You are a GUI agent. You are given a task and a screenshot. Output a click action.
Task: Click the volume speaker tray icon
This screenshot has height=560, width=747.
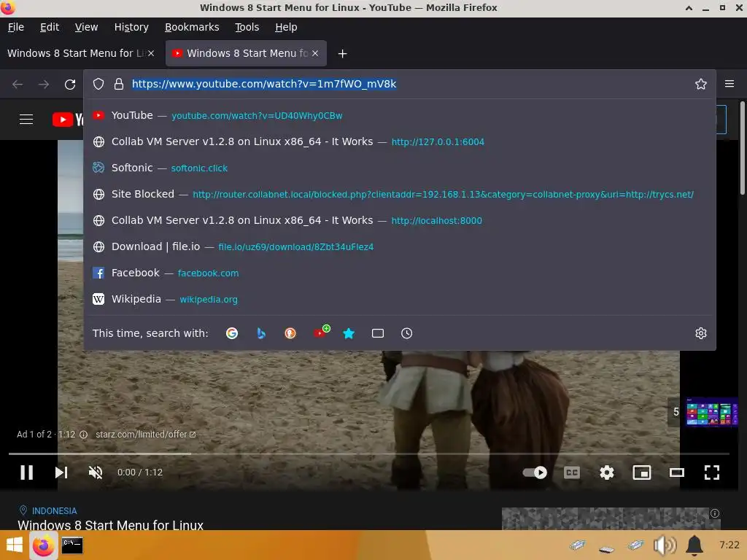point(665,545)
